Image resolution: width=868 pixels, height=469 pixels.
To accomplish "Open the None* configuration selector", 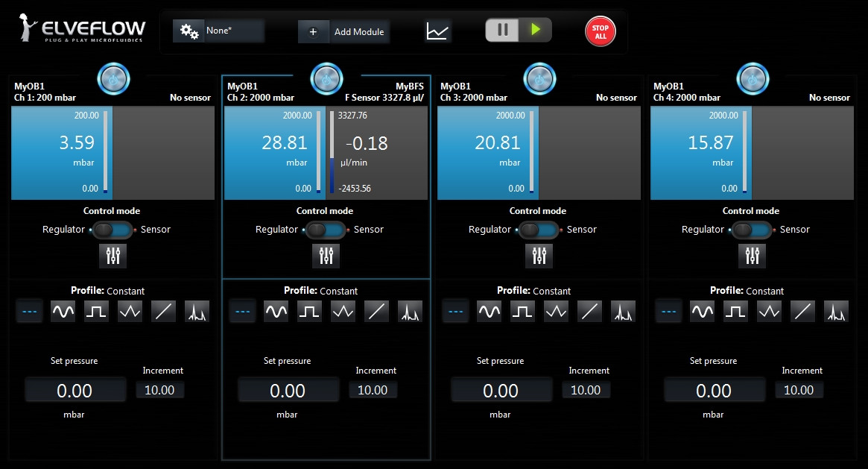I will [x=219, y=31].
